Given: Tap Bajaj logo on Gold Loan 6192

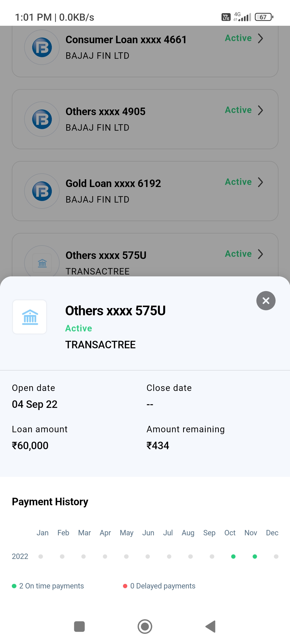Looking at the screenshot, I should pos(42,191).
